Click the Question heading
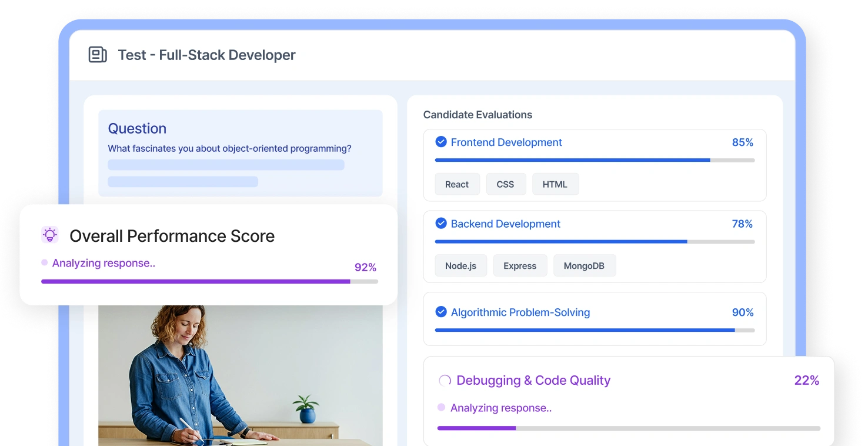The width and height of the screenshot is (868, 446). (x=137, y=128)
